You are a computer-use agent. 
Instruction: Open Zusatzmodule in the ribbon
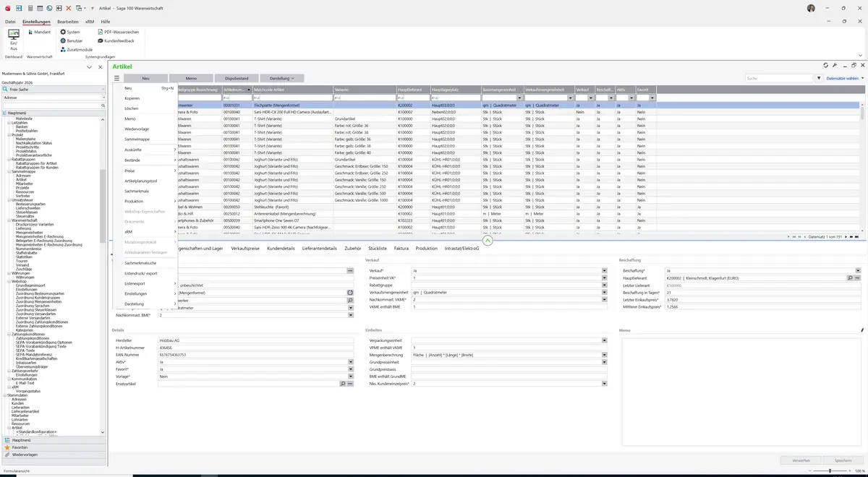tap(77, 50)
